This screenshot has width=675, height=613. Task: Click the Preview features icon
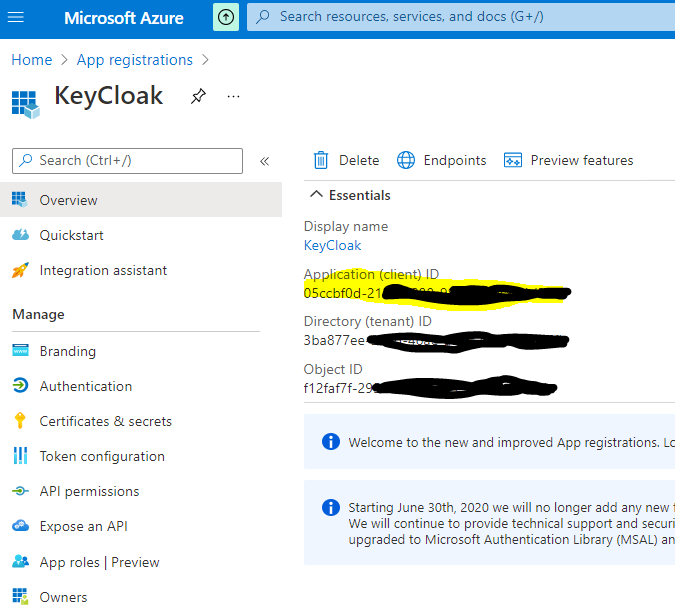coord(513,160)
